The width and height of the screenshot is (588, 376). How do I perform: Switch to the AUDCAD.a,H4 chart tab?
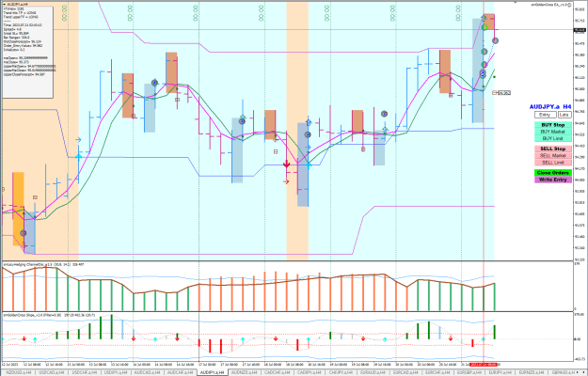click(147, 372)
